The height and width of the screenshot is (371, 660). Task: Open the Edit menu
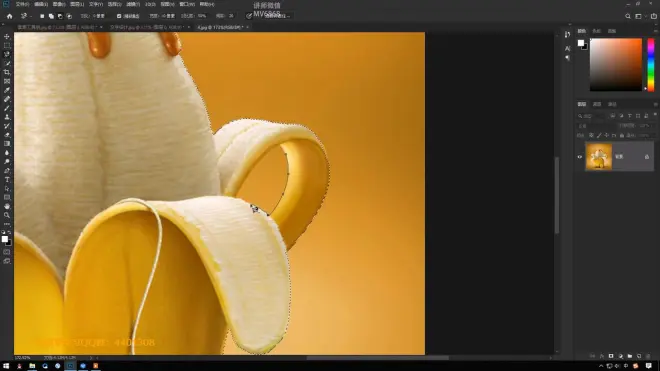[x=41, y=4]
